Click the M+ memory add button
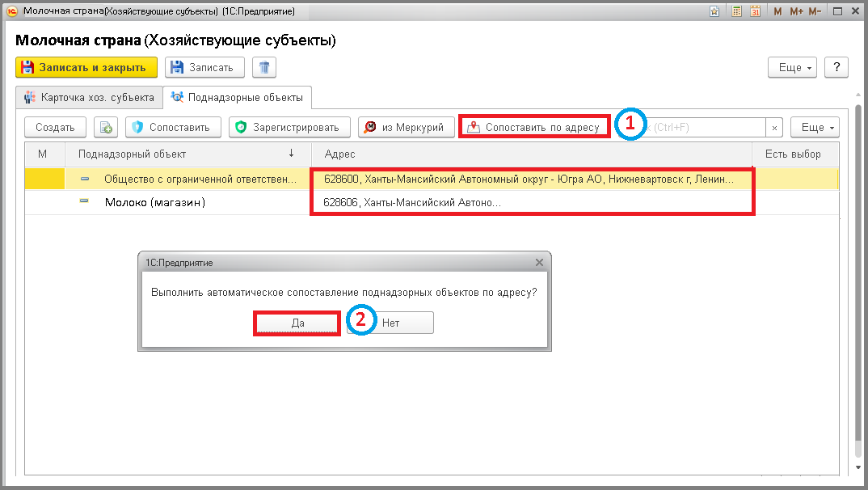 coord(797,11)
